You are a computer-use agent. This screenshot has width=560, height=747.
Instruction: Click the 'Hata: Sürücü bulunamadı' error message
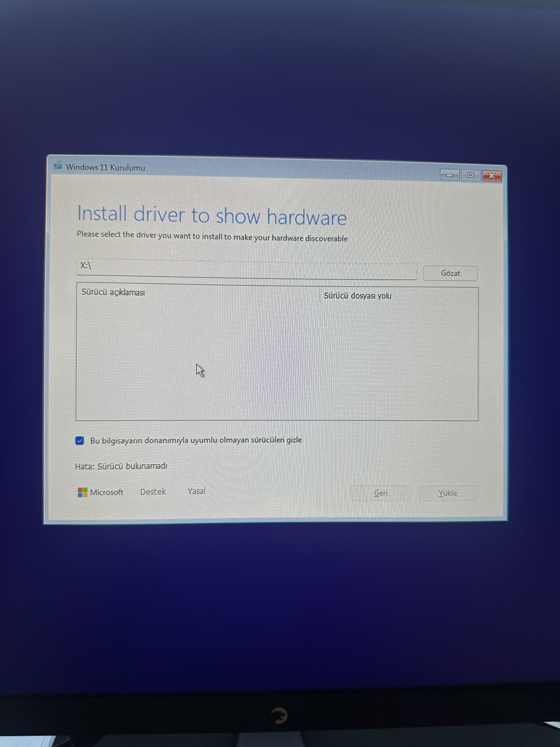click(x=121, y=466)
